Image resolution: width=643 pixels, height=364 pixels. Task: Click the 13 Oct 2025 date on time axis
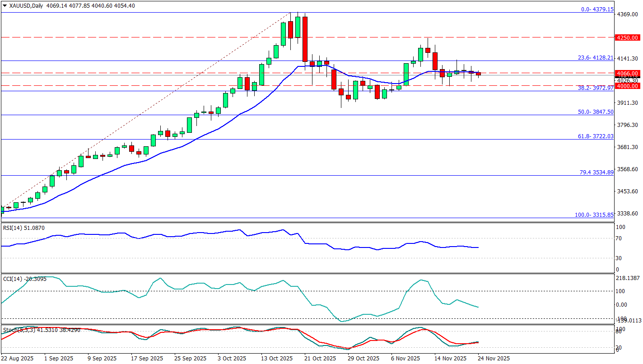pos(276,359)
